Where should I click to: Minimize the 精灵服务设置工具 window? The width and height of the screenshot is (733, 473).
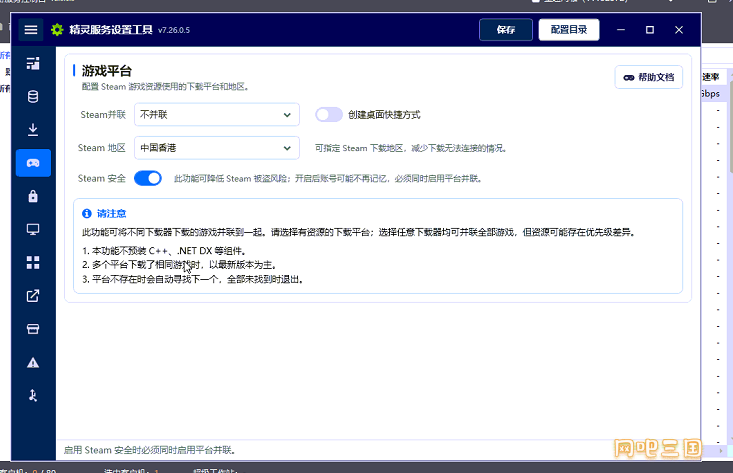[621, 30]
